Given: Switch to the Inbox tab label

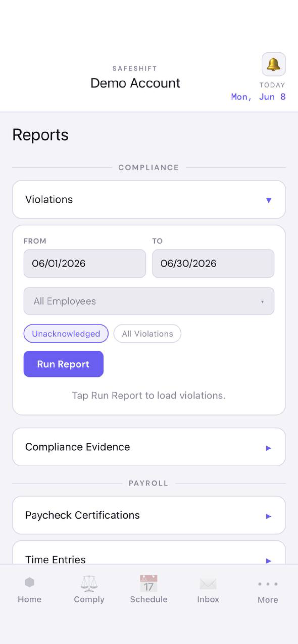Looking at the screenshot, I should pos(208,599).
